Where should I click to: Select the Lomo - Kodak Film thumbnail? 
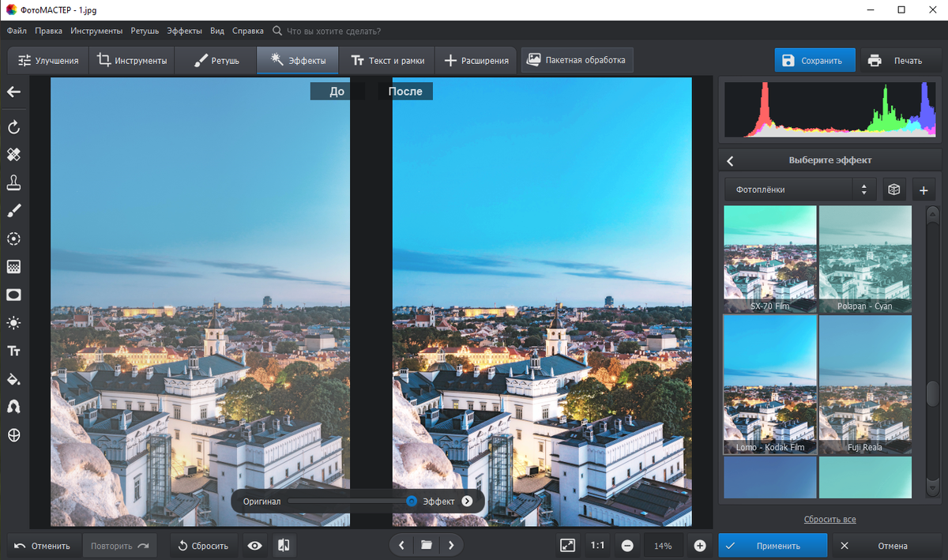click(x=770, y=385)
